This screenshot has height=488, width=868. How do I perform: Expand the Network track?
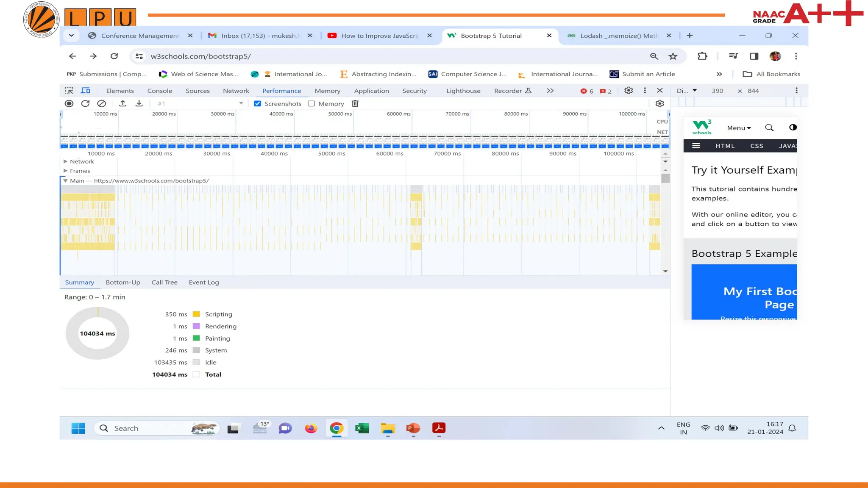pyautogui.click(x=66, y=161)
